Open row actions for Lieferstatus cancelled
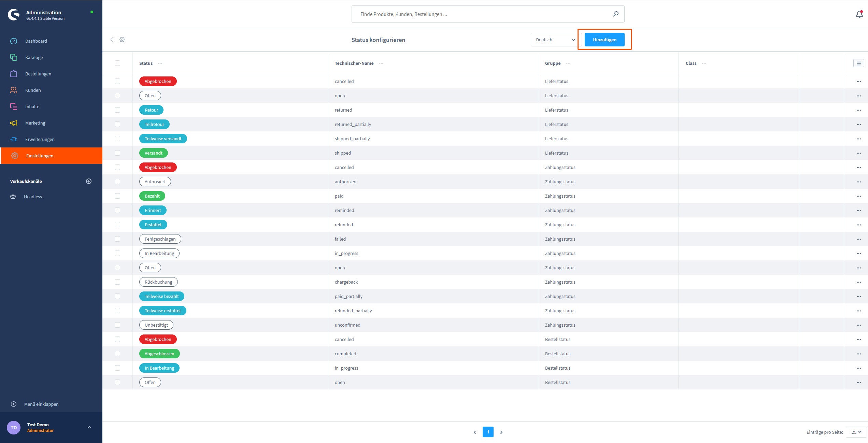This screenshot has width=868, height=443. tap(859, 81)
